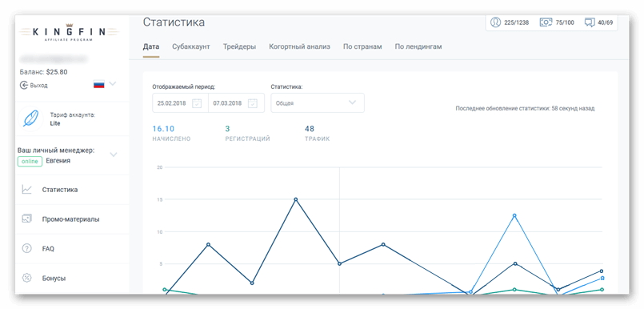Image resolution: width=644 pixels, height=309 pixels.
Task: Click the online status badge
Action: pyautogui.click(x=30, y=162)
